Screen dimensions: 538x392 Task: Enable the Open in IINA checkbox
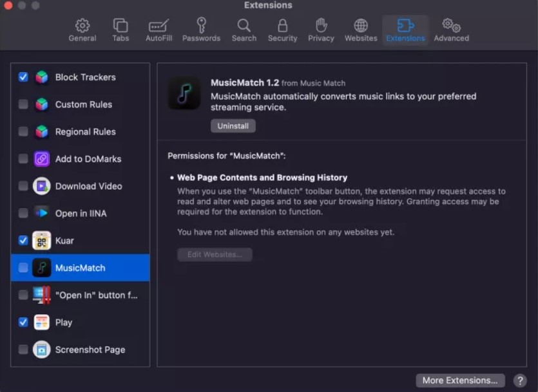coord(23,213)
